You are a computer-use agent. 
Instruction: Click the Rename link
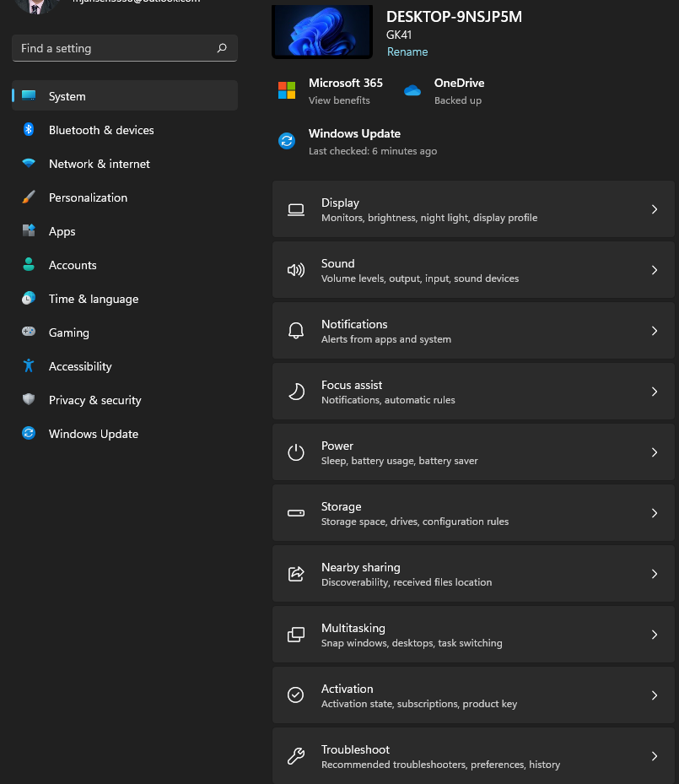point(407,51)
